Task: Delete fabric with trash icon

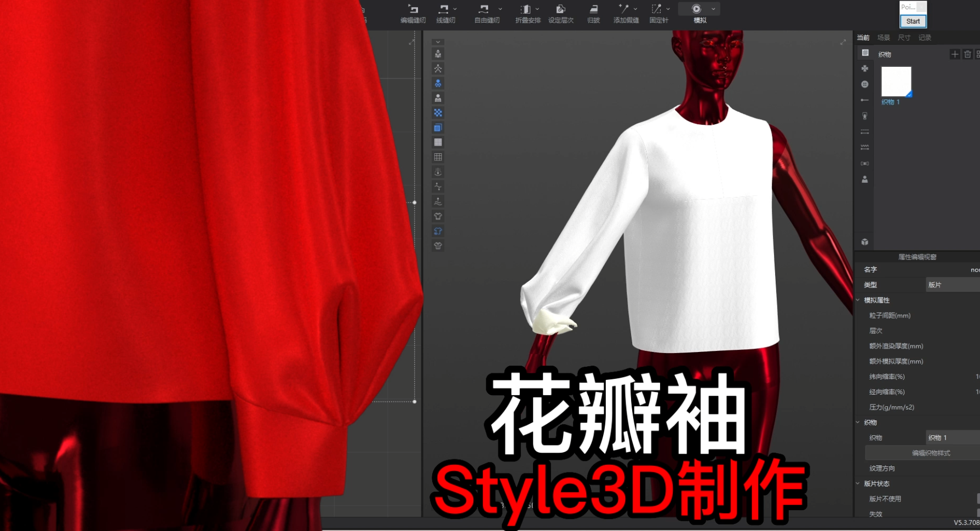Action: 967,54
